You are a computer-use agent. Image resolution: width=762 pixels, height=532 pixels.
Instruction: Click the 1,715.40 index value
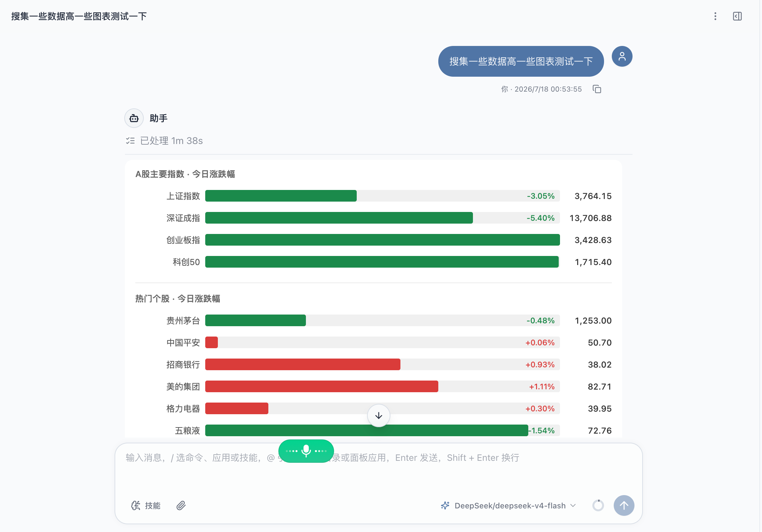click(x=593, y=262)
